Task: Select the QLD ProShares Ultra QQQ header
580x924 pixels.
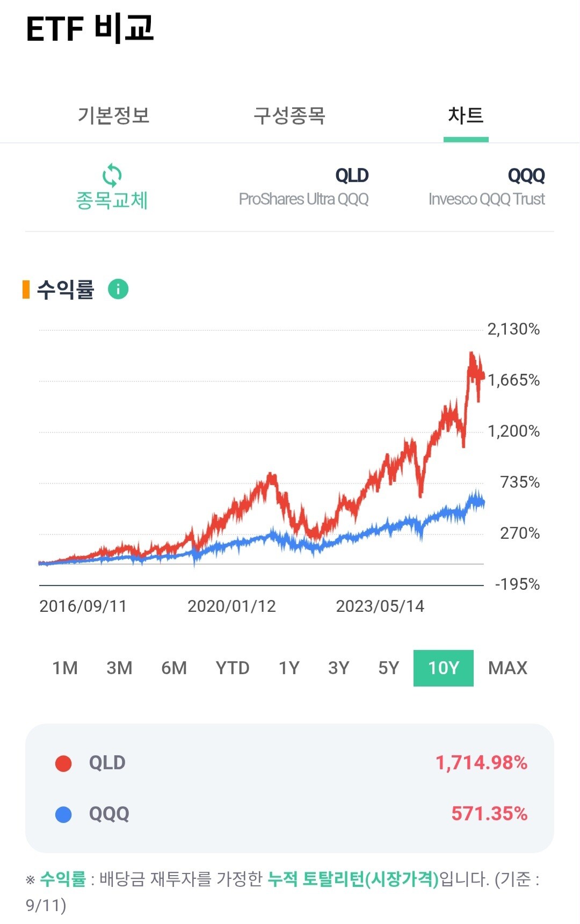Action: (304, 187)
